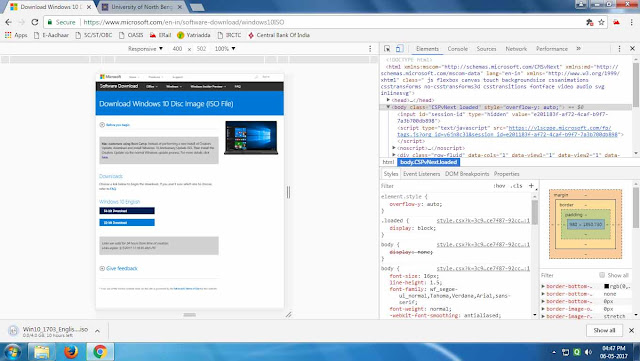Close the DevTools panel
This screenshot has width=640, height=361.
[632, 49]
